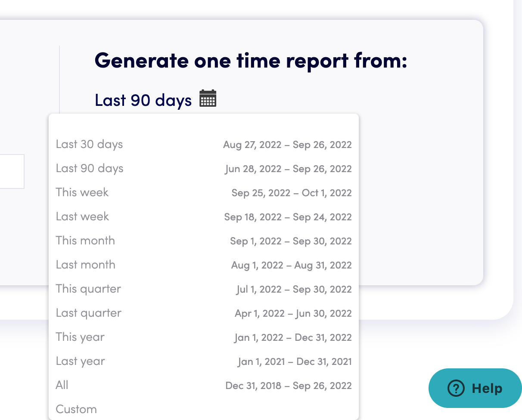The width and height of the screenshot is (522, 420).
Task: Select This month range
Action: 85,241
